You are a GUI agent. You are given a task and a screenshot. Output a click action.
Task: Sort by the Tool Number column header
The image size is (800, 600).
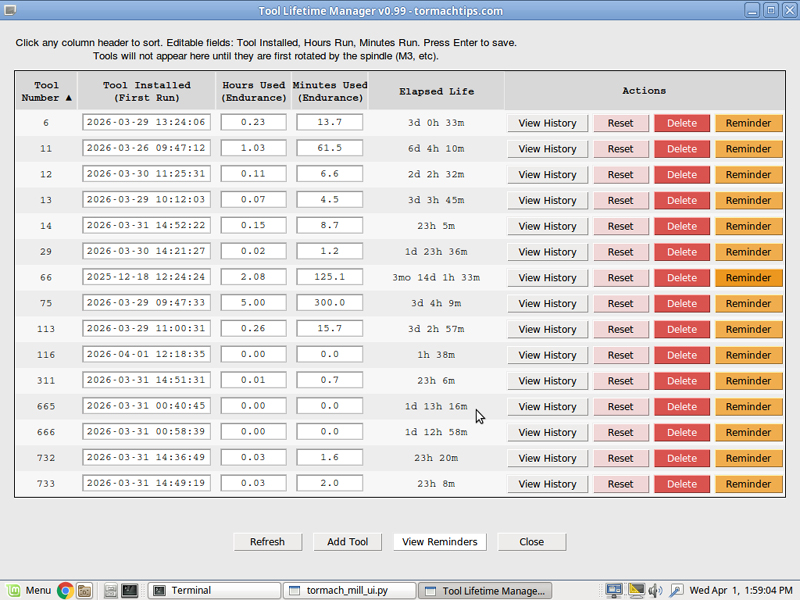pyautogui.click(x=47, y=91)
